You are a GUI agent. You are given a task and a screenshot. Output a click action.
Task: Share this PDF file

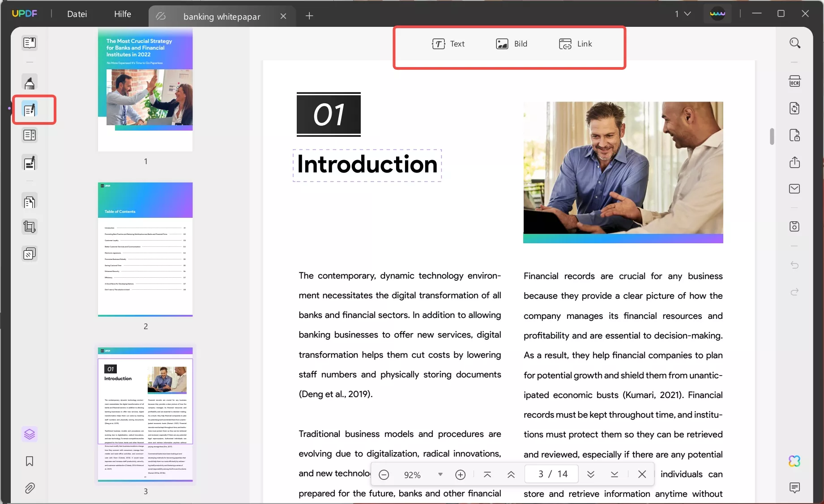pos(795,162)
